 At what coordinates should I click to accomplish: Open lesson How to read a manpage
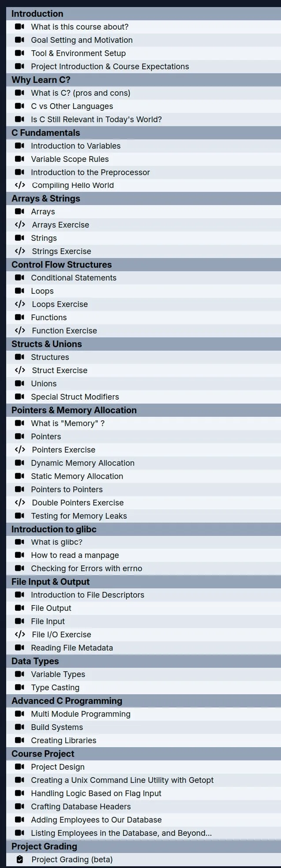(143, 555)
